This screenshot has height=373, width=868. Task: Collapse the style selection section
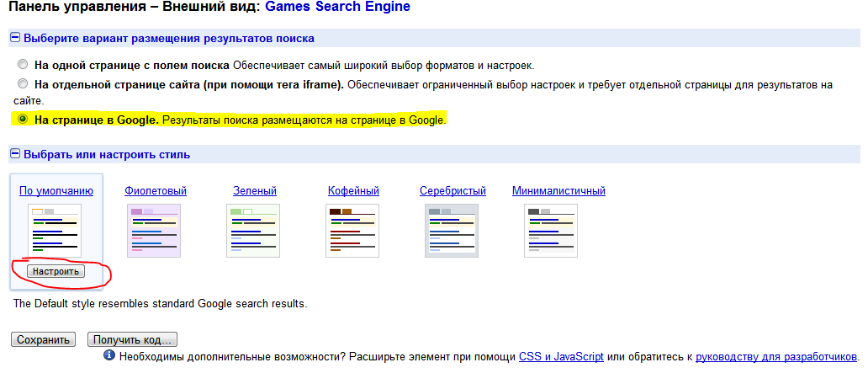pos(17,155)
